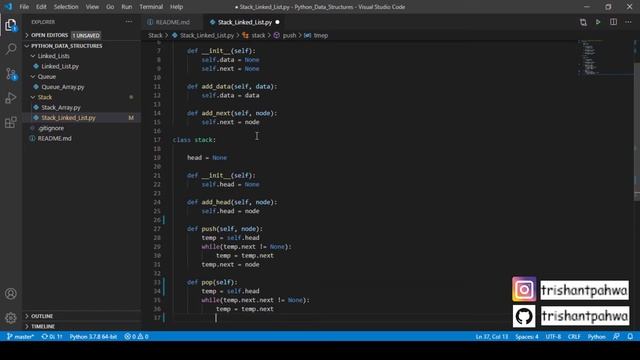
Task: Split the editor to the right
Action: click(613, 22)
